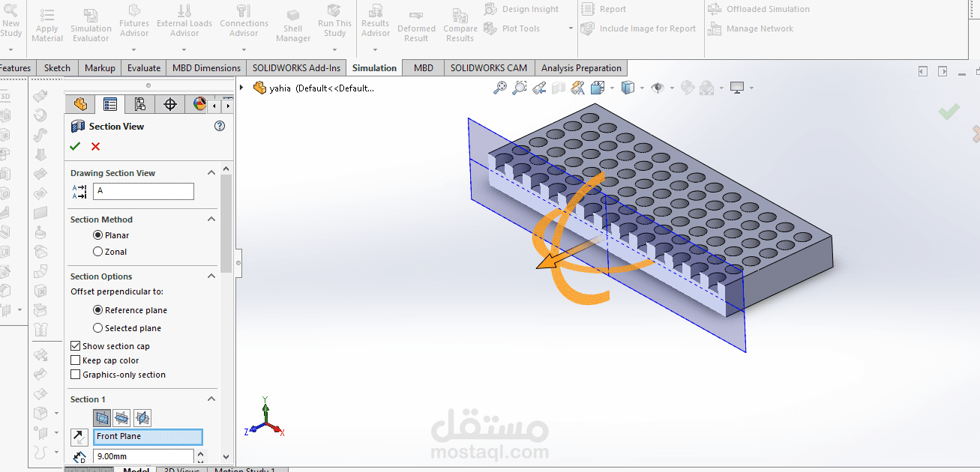Image resolution: width=980 pixels, height=472 pixels.
Task: Click the View Settings monitor icon
Action: pyautogui.click(x=737, y=88)
